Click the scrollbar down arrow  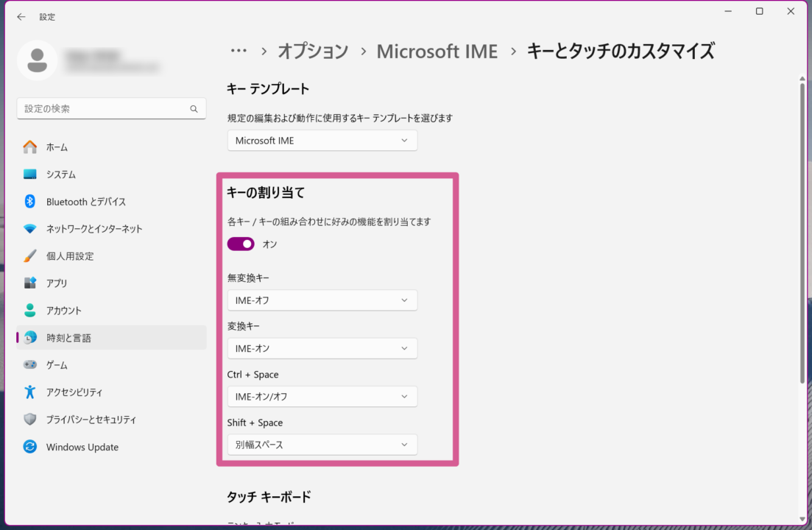point(802,519)
